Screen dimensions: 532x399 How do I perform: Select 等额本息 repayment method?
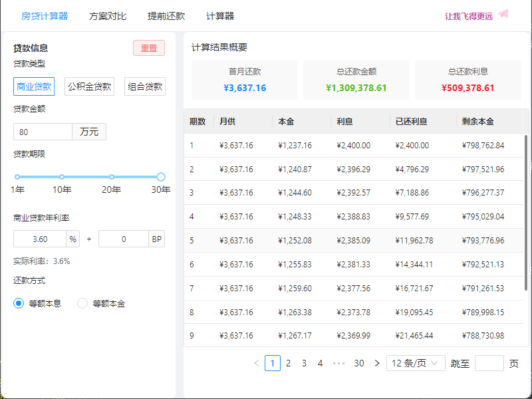(x=19, y=303)
